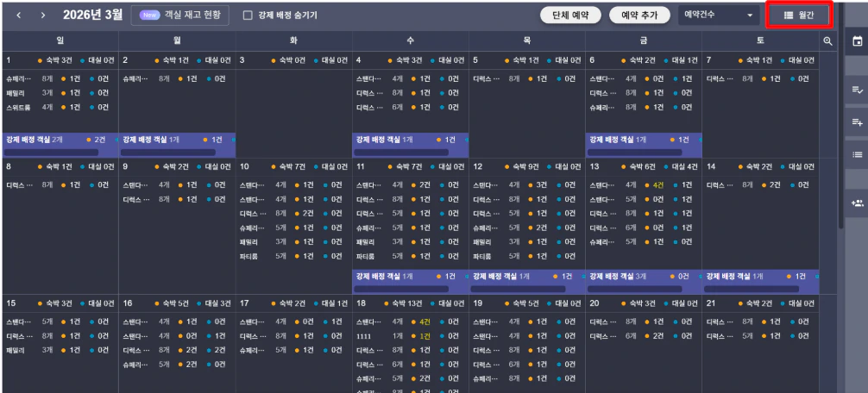
Task: Switch view using the 월간 button
Action: point(799,16)
